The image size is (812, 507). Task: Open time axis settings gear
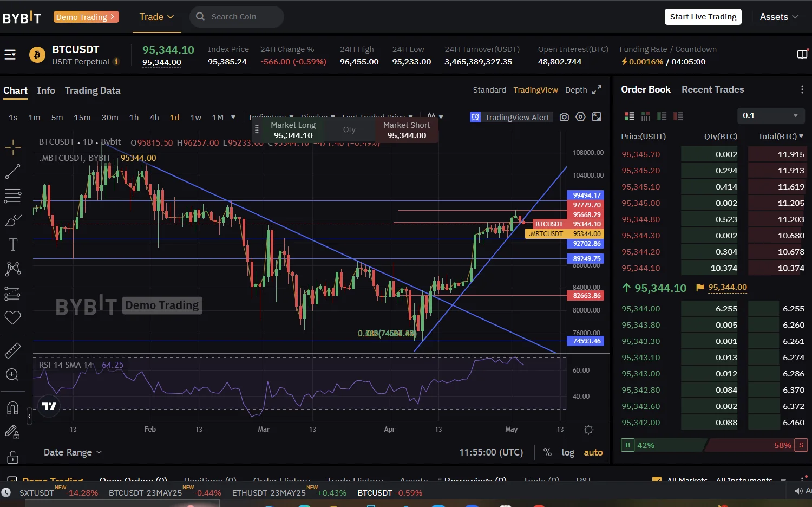pos(588,430)
